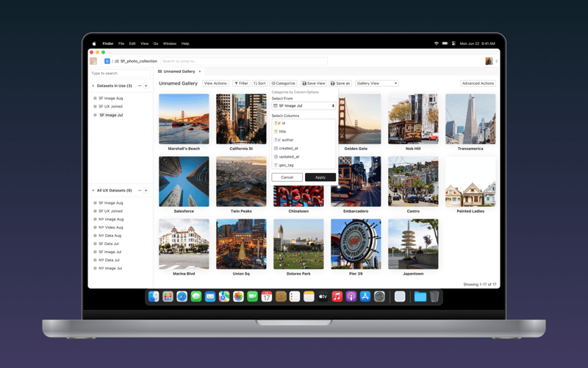Collapse the Datasets in Use section
Screen dimensions: 588x368
[x=93, y=86]
